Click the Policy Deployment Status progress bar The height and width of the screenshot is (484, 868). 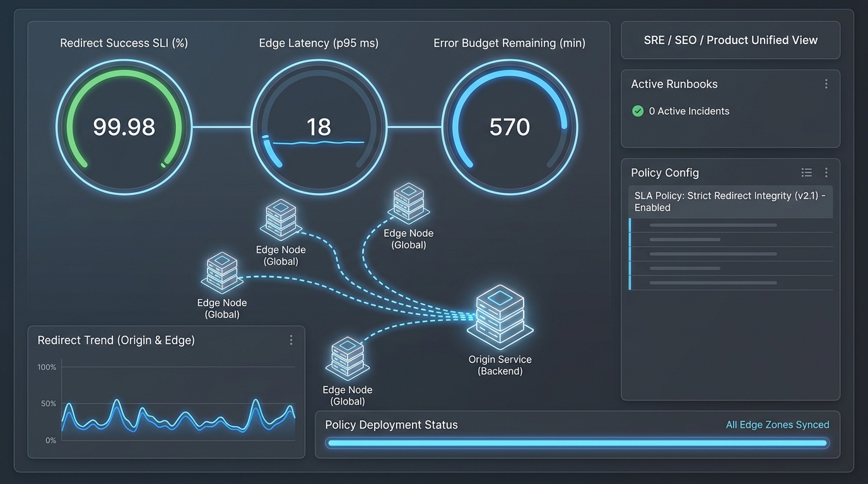tap(577, 443)
